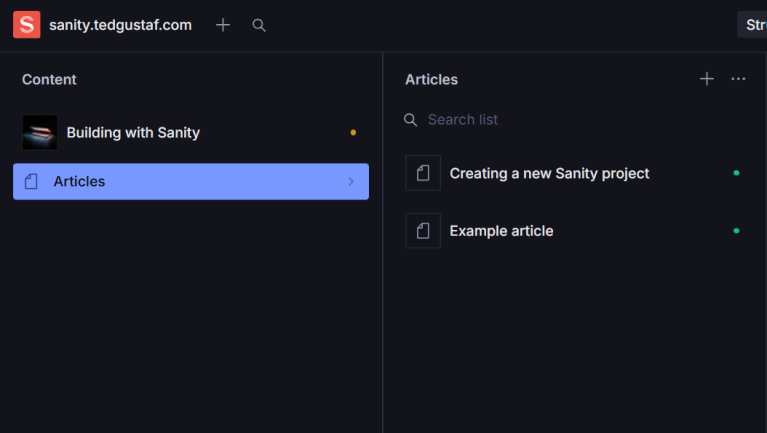This screenshot has height=433, width=767.
Task: Open global search magnifier in navbar
Action: point(259,25)
